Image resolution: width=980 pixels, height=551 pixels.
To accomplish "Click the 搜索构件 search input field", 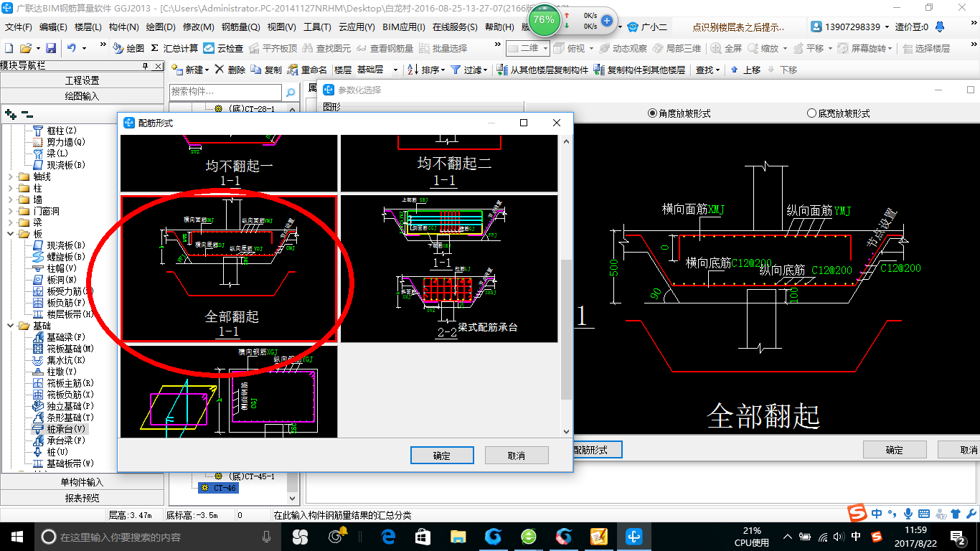I will (226, 92).
